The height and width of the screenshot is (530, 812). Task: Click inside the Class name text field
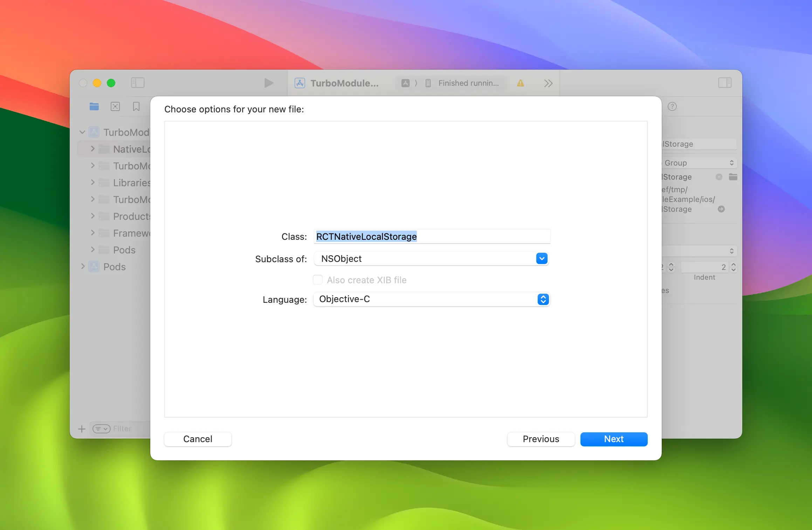point(431,237)
